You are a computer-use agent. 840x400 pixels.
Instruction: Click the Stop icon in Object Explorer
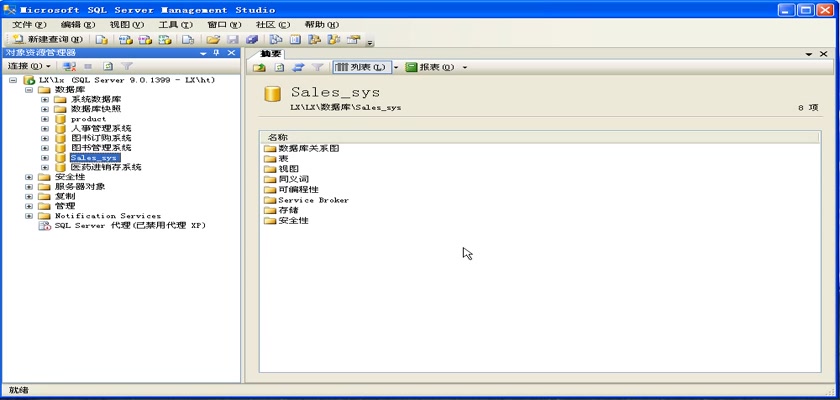click(88, 66)
